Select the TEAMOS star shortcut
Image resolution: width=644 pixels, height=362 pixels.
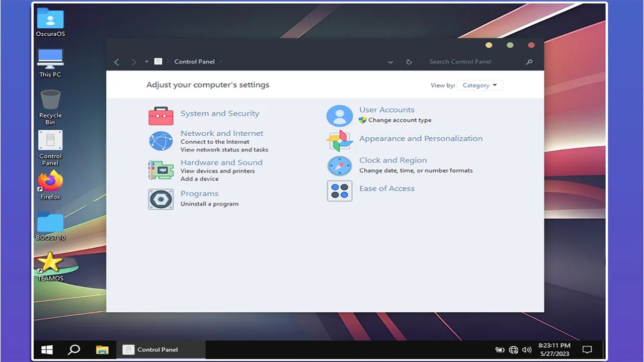[50, 267]
